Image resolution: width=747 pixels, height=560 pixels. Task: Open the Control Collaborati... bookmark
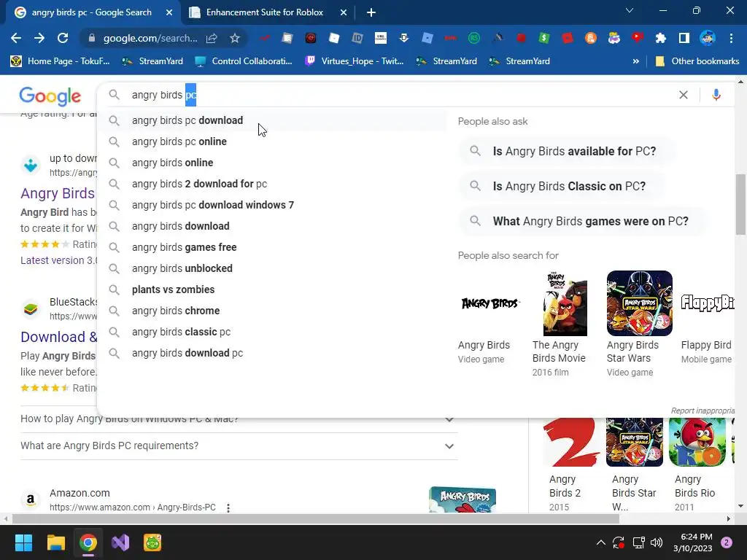click(243, 61)
